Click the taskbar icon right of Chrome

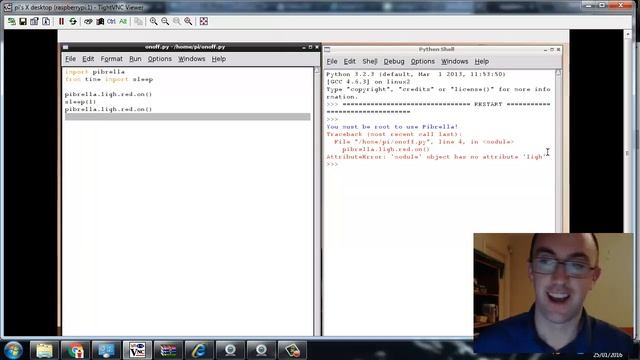coord(106,350)
